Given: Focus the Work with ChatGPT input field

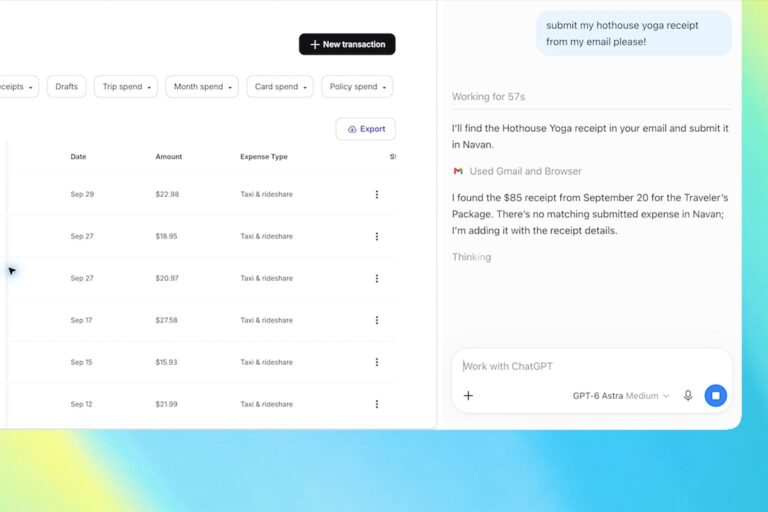Looking at the screenshot, I should 591,366.
